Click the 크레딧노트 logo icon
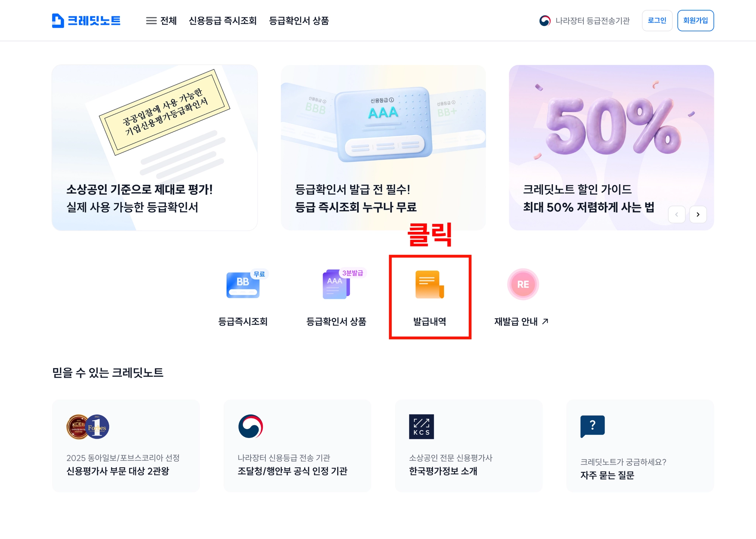 (58, 21)
